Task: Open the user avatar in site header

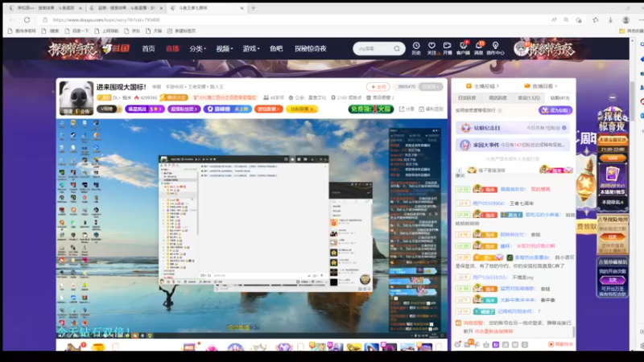Action: click(x=521, y=48)
